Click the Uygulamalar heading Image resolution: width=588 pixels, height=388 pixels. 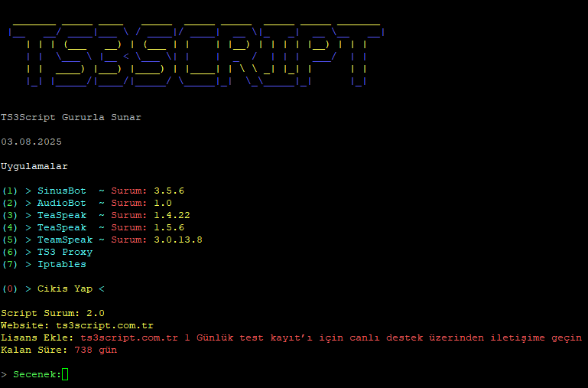34,166
